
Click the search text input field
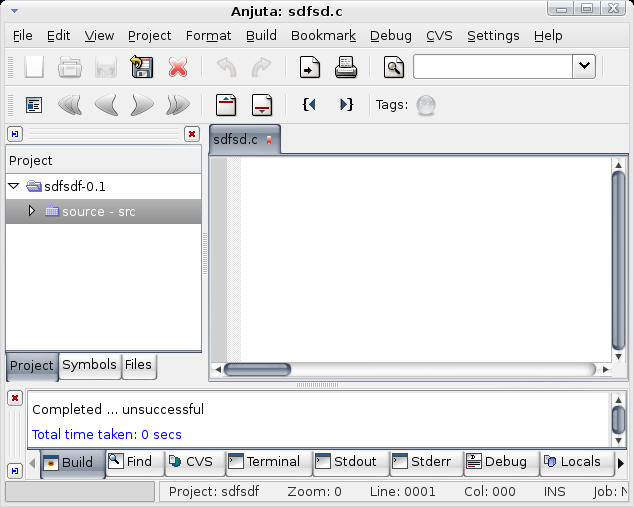493,66
